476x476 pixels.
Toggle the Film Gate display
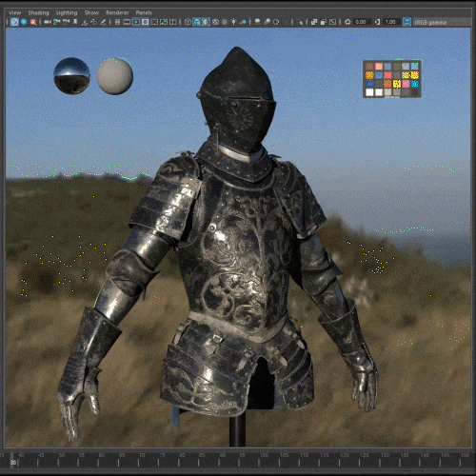[127, 22]
